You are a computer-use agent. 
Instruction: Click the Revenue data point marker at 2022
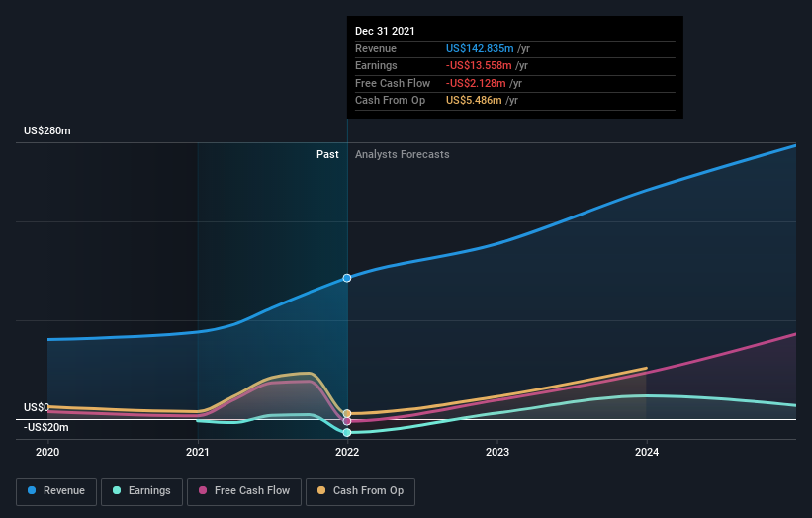point(347,278)
